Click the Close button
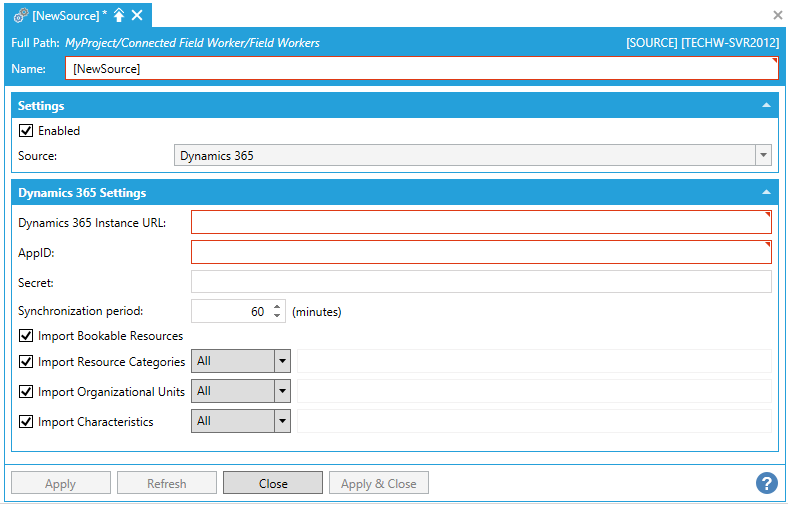Screen dimensions: 788x506 [273, 483]
